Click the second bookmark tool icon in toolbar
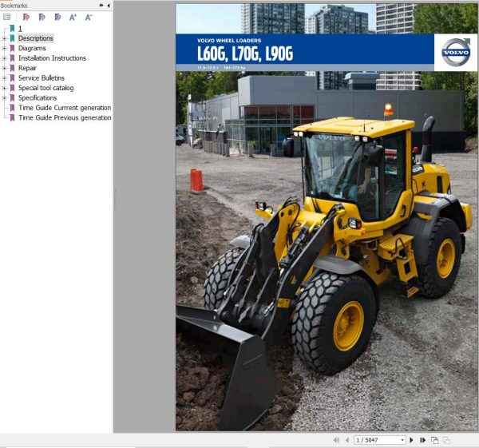479x448 pixels. click(42, 17)
